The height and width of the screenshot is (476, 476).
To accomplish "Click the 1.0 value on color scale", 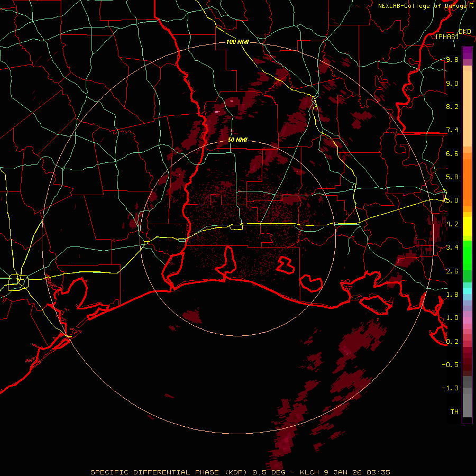I will point(452,318).
